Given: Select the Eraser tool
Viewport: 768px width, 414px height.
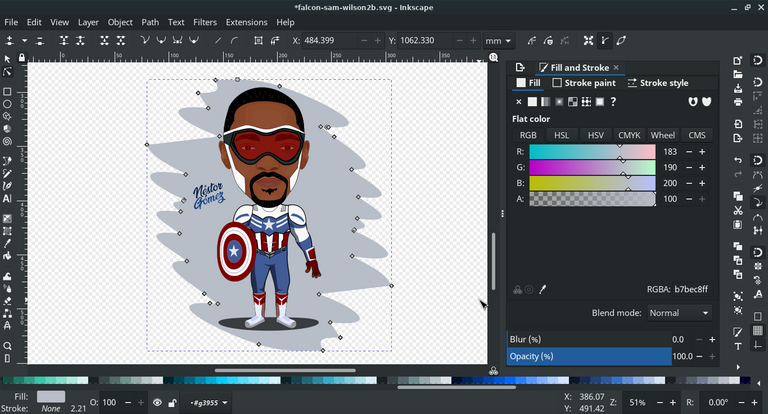Looking at the screenshot, I should pyautogui.click(x=7, y=301).
